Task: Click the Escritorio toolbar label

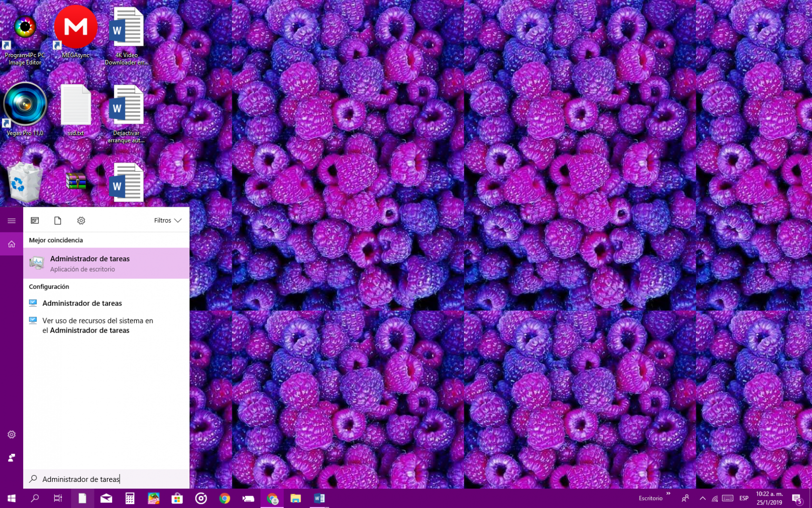Action: pyautogui.click(x=650, y=498)
